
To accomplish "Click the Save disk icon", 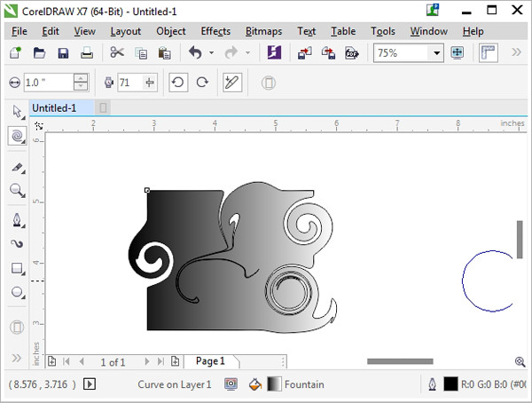I will pos(63,53).
